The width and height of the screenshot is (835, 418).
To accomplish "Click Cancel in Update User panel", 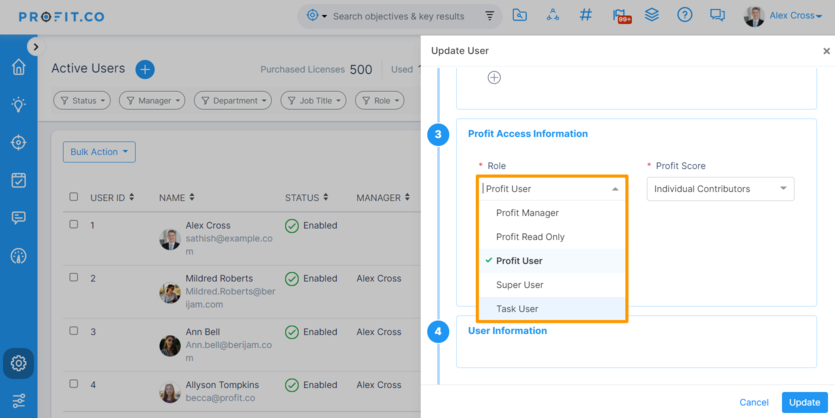I will [754, 403].
